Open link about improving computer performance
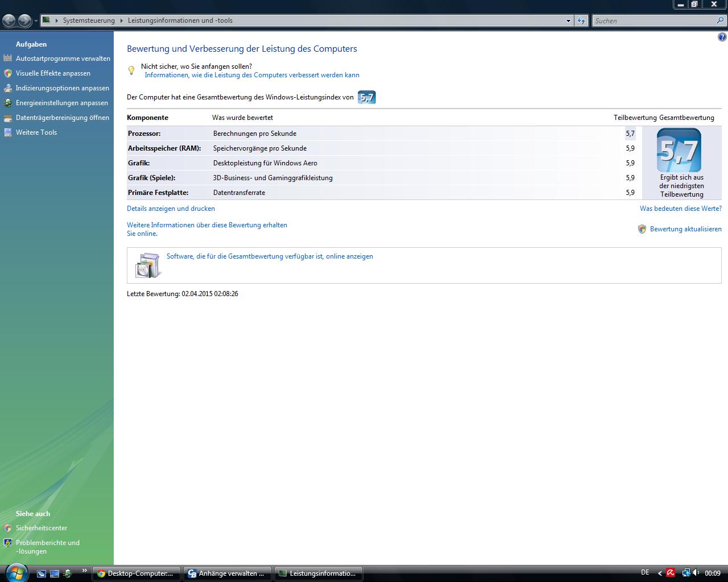This screenshot has width=728, height=582. click(x=252, y=75)
